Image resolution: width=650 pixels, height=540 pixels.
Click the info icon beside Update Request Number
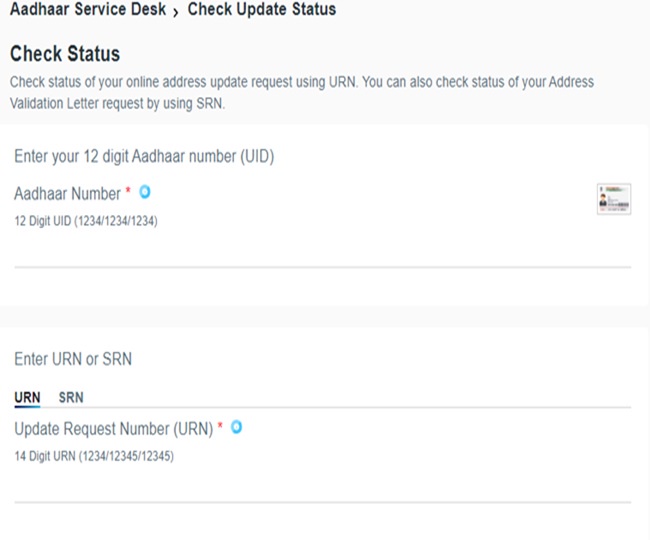tap(237, 428)
